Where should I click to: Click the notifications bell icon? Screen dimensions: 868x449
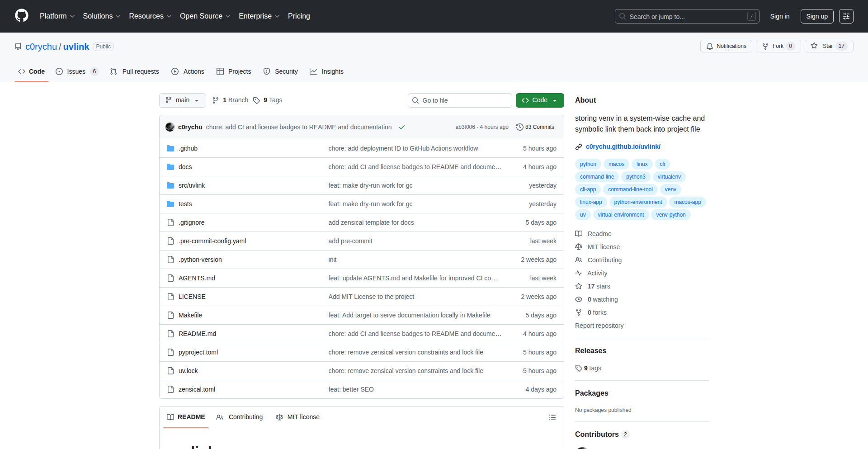click(x=710, y=46)
